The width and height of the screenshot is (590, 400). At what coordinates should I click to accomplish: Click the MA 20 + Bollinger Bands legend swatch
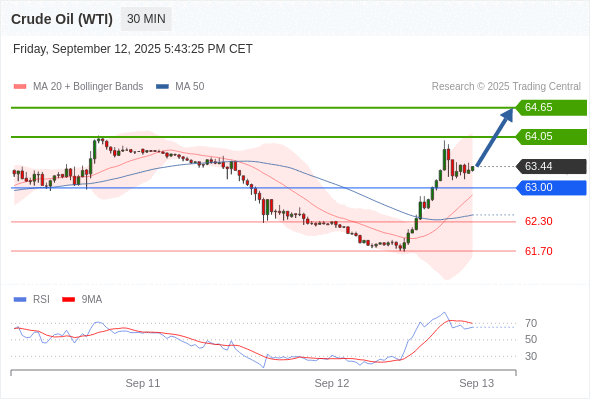coord(20,87)
